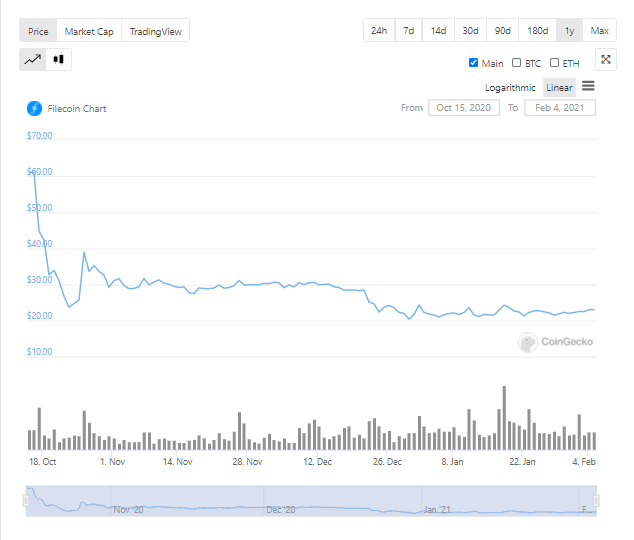
Task: Open fullscreen chart expand icon
Action: (606, 59)
